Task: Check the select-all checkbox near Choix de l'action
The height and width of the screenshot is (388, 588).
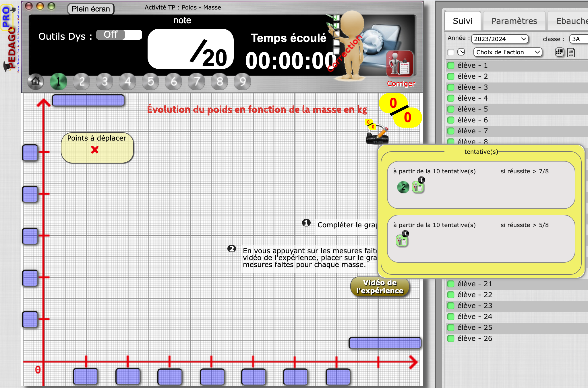Action: coord(451,52)
